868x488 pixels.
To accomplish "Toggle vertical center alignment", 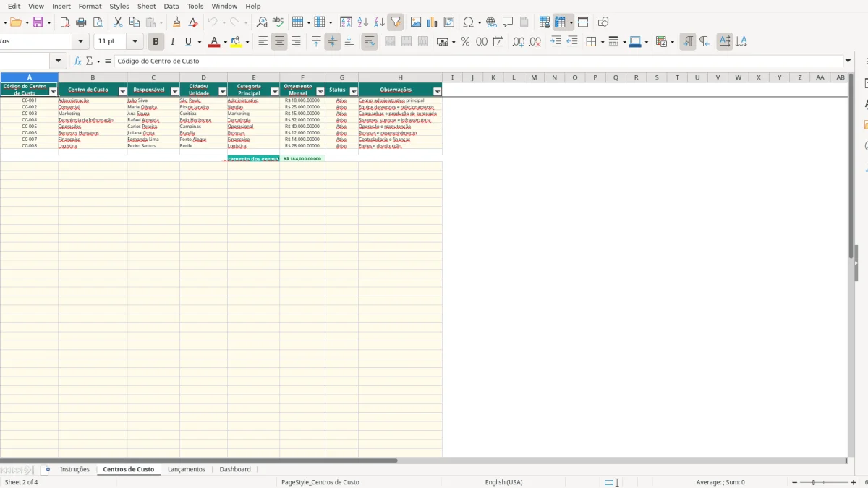I will point(333,42).
